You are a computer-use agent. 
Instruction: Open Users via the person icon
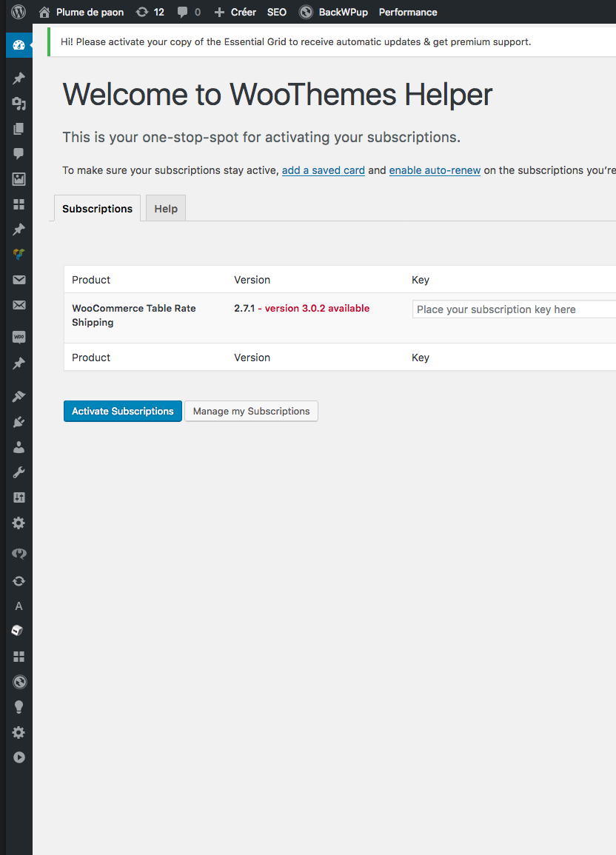(19, 447)
